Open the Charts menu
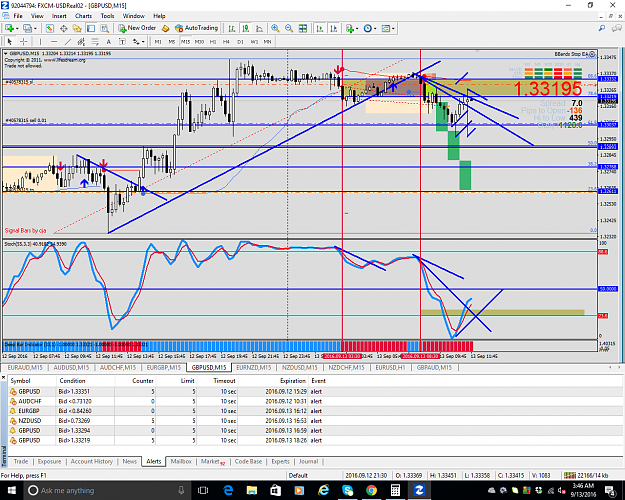This screenshot has height=500, width=625. [x=83, y=16]
